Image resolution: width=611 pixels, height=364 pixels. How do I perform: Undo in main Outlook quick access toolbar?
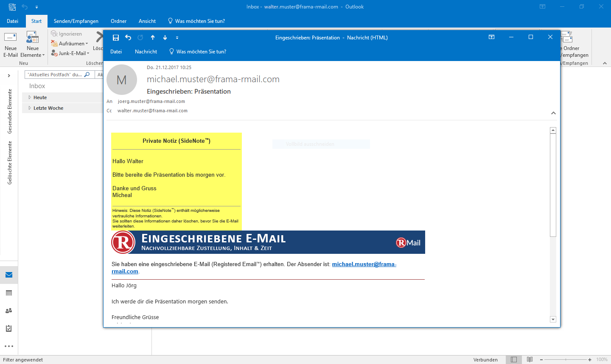(25, 7)
